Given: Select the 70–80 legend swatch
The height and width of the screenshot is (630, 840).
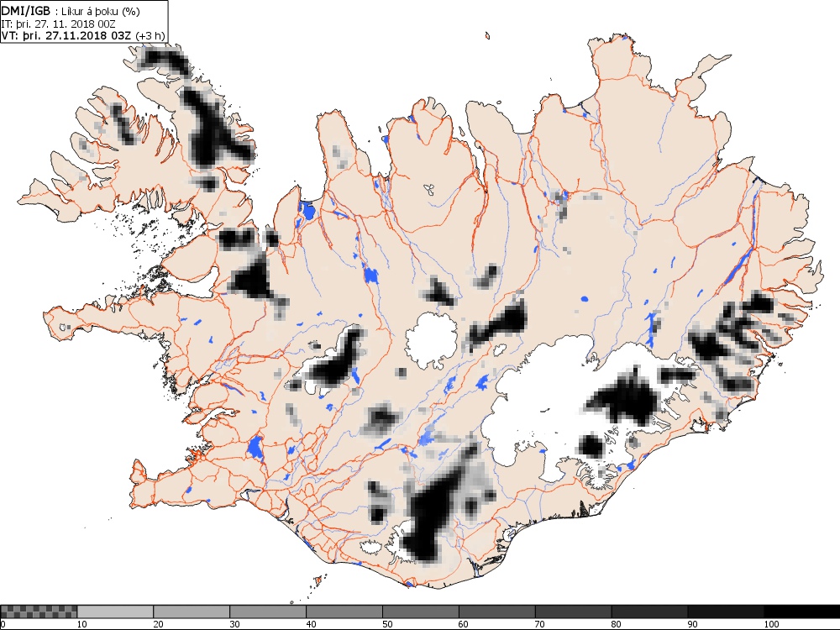Looking at the screenshot, I should (x=573, y=612).
